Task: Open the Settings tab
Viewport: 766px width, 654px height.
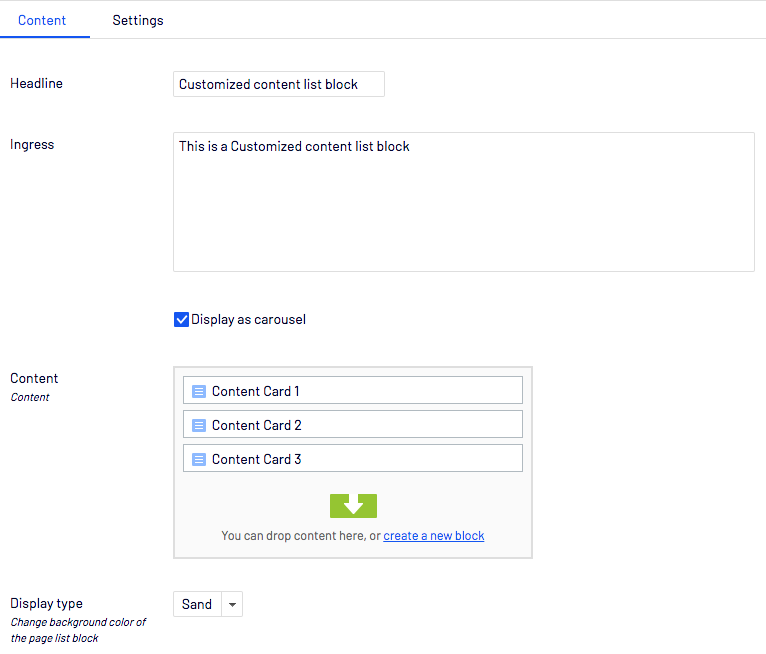Action: coord(138,20)
